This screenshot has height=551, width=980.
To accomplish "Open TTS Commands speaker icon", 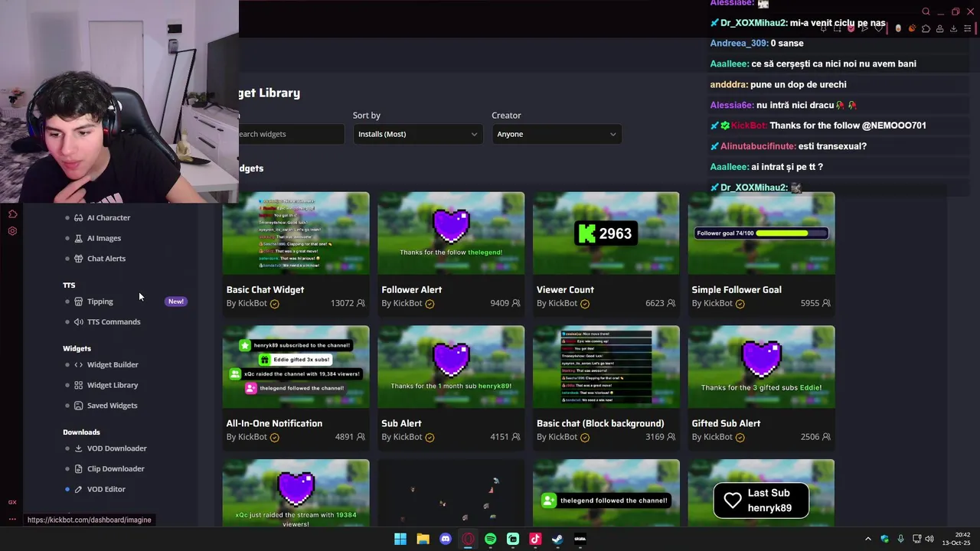I will pyautogui.click(x=78, y=322).
